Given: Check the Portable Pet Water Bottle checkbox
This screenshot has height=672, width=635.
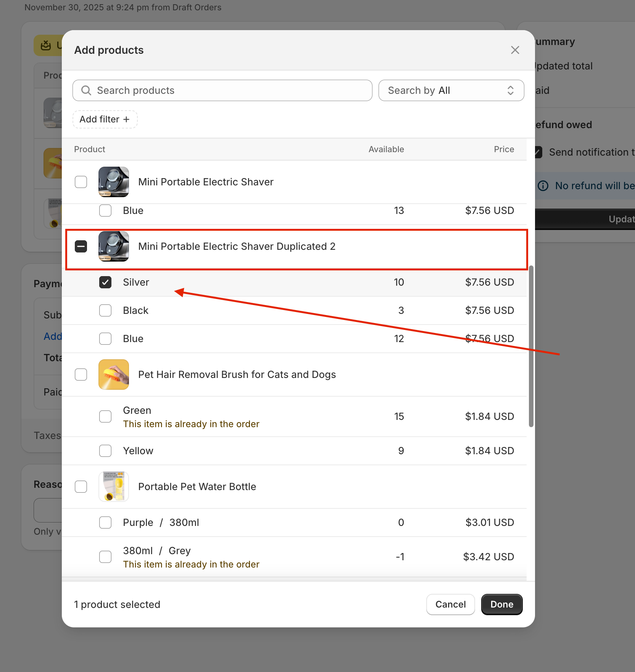Looking at the screenshot, I should tap(81, 487).
